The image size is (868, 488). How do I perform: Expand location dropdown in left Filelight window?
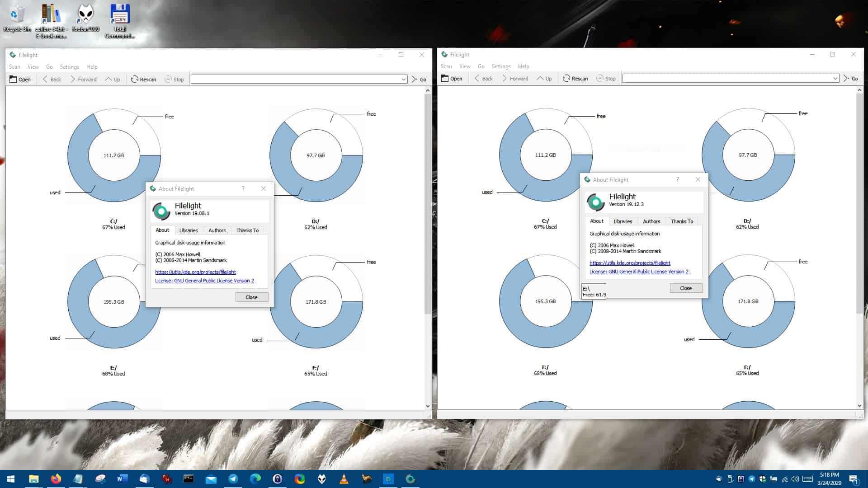(403, 80)
